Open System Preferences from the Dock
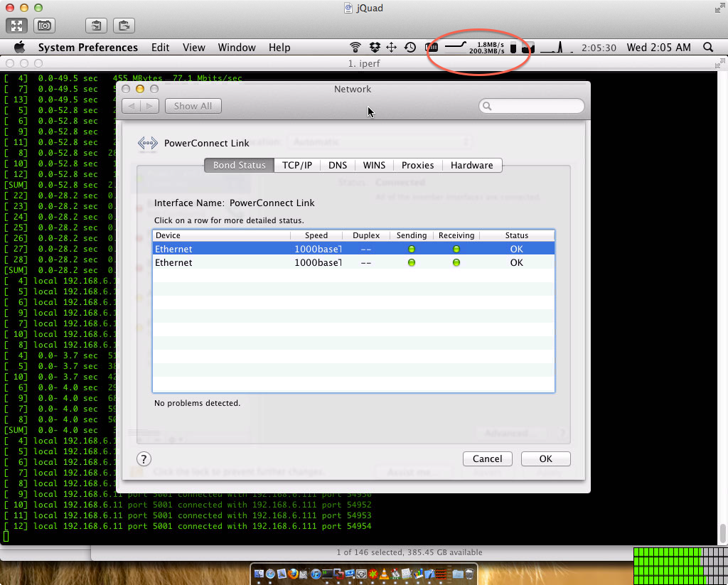 361,574
